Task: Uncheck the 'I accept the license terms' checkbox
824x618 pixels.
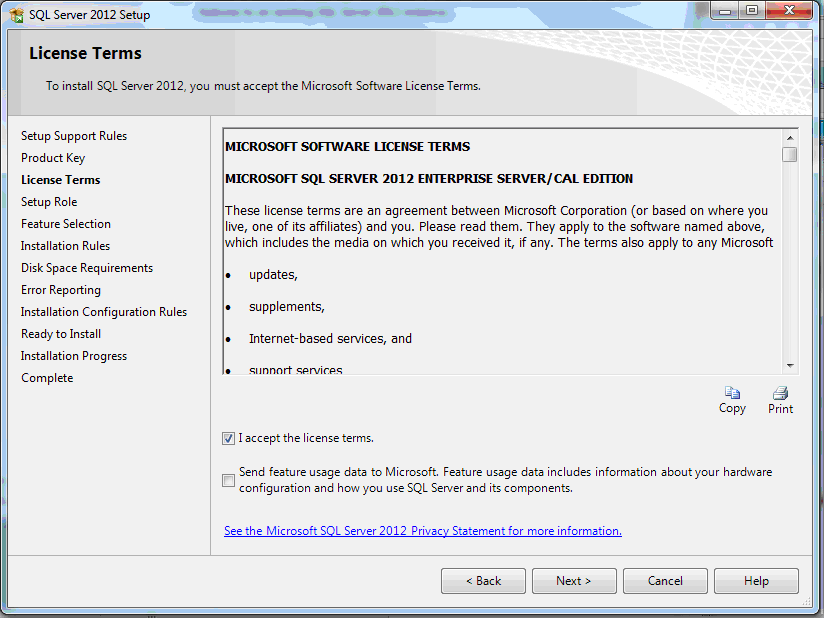Action: 229,438
